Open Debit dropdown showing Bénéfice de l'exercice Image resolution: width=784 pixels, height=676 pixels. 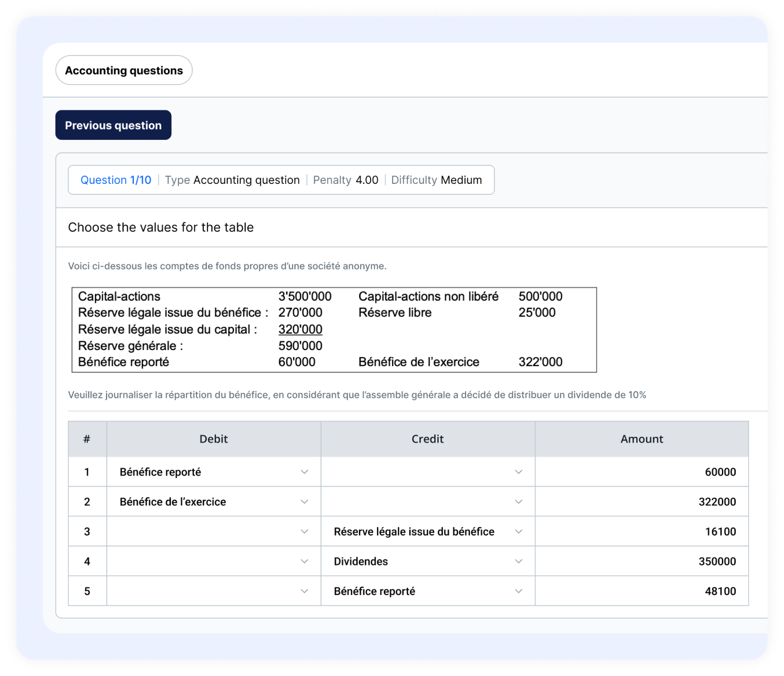[214, 502]
